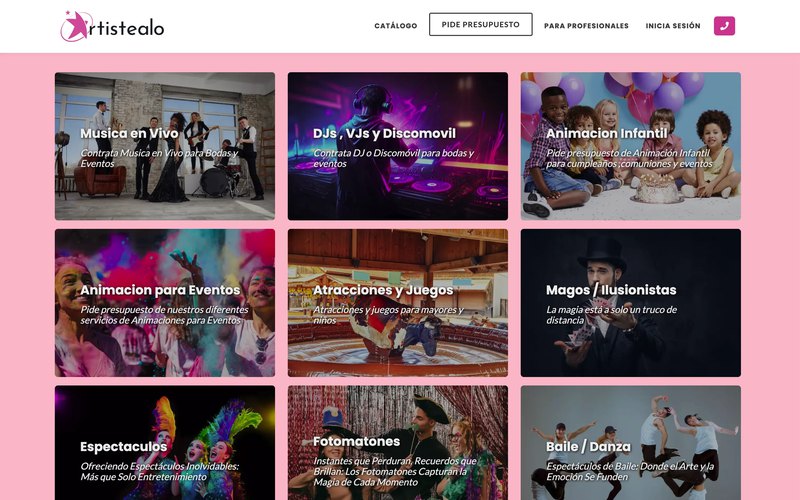Click the Pide Presupuesto button
The height and width of the screenshot is (500, 800).
click(x=481, y=24)
